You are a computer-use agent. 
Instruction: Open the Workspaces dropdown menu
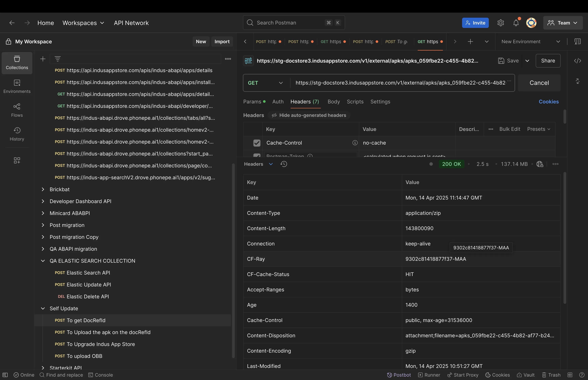pyautogui.click(x=83, y=23)
